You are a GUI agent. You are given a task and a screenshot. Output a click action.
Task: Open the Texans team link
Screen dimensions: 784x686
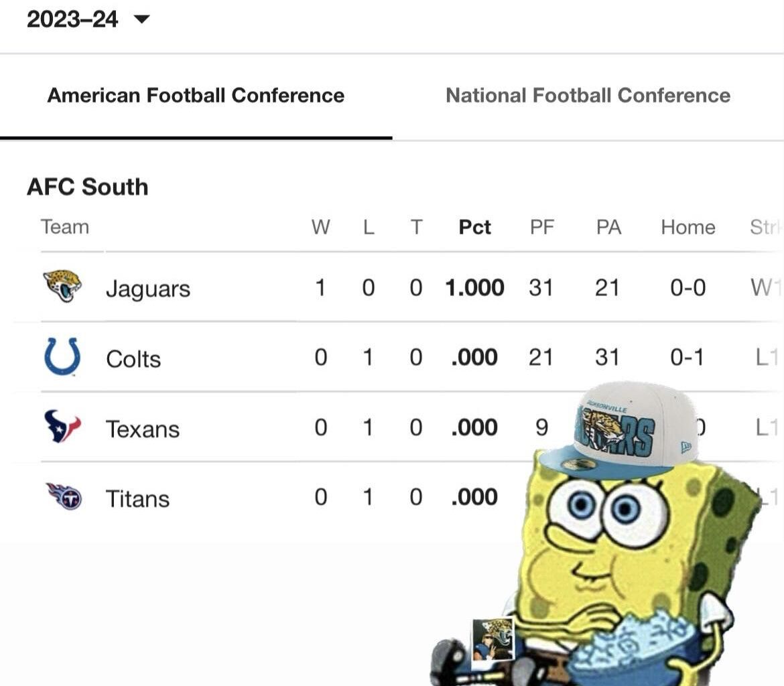coord(143,429)
